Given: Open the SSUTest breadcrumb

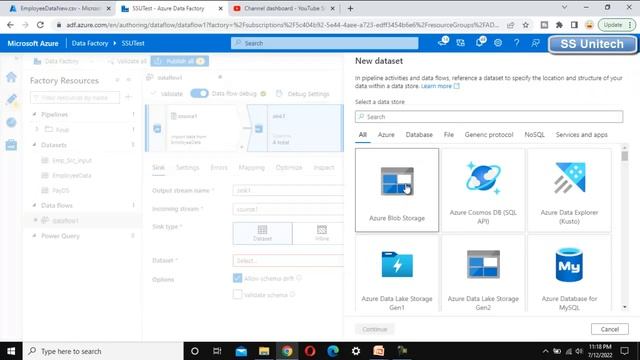Looking at the screenshot, I should click(133, 43).
